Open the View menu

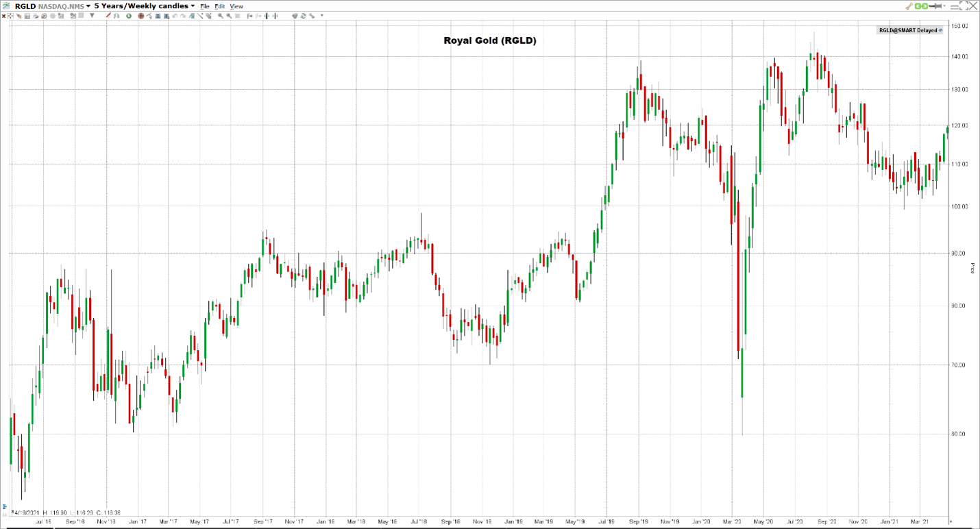pyautogui.click(x=236, y=6)
